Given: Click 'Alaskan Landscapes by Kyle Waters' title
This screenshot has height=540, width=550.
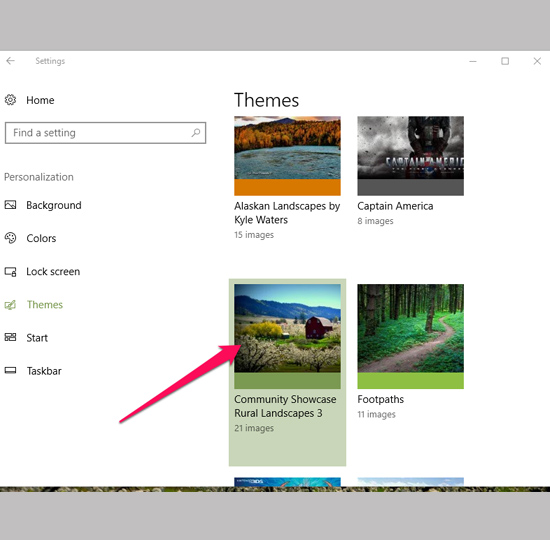Looking at the screenshot, I should (x=287, y=213).
